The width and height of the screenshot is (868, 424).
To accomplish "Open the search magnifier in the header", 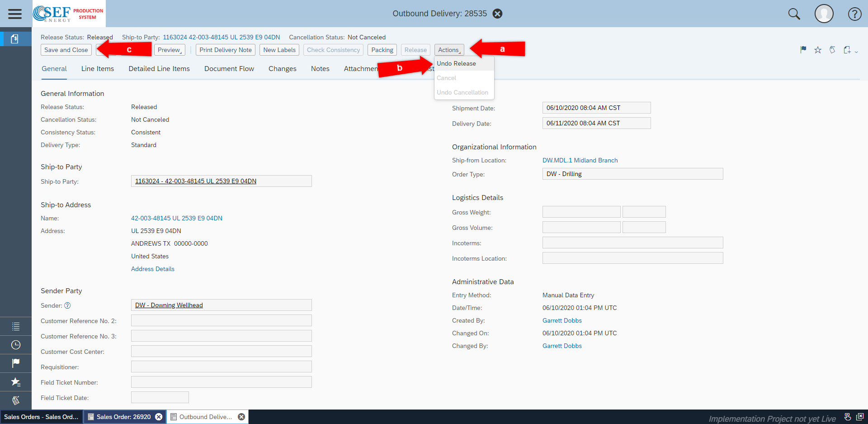I will pos(794,14).
